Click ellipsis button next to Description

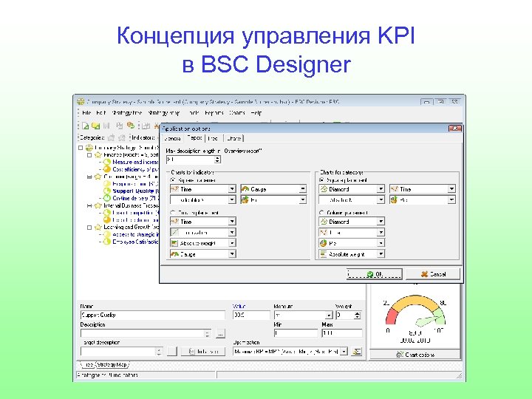[220, 334]
